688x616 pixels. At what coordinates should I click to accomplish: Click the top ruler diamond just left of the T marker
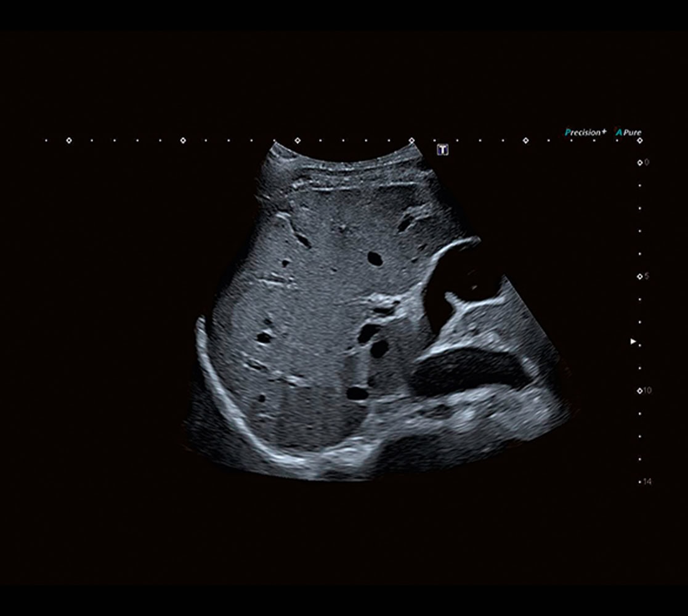[x=411, y=140]
